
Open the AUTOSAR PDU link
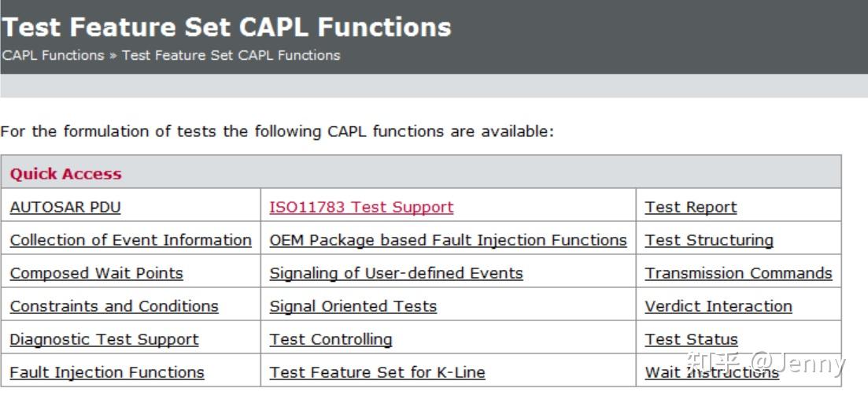65,207
